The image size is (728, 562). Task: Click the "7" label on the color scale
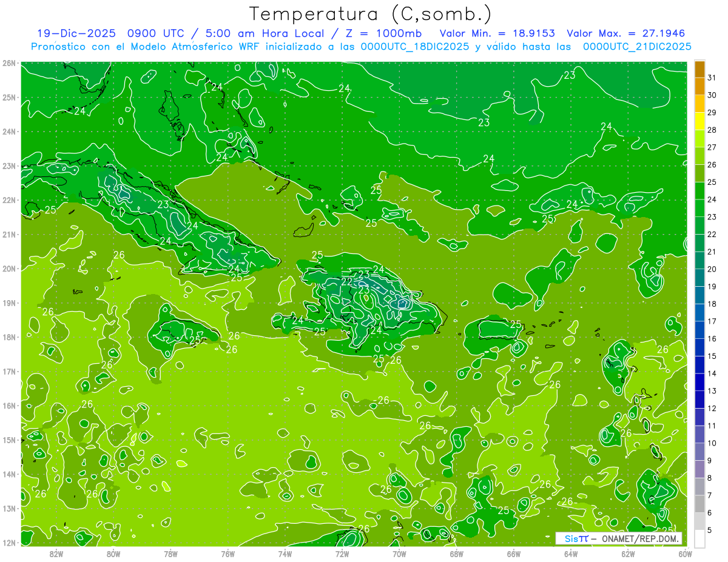click(710, 495)
